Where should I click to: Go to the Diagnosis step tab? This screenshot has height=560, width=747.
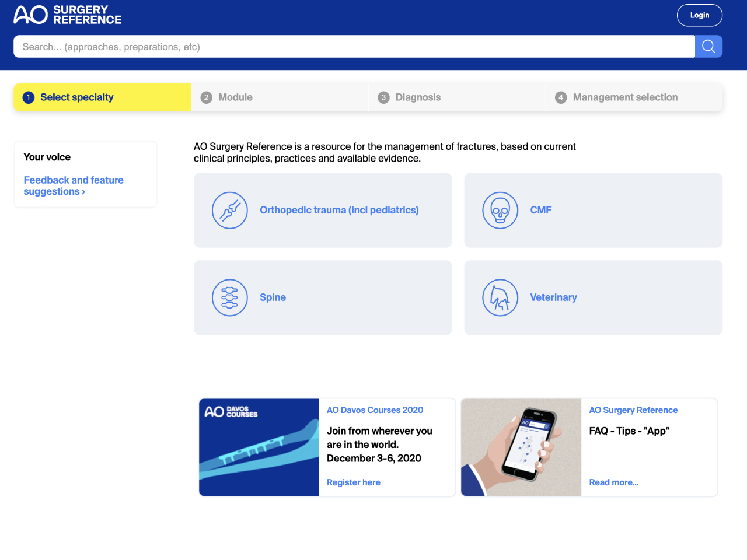tap(457, 97)
